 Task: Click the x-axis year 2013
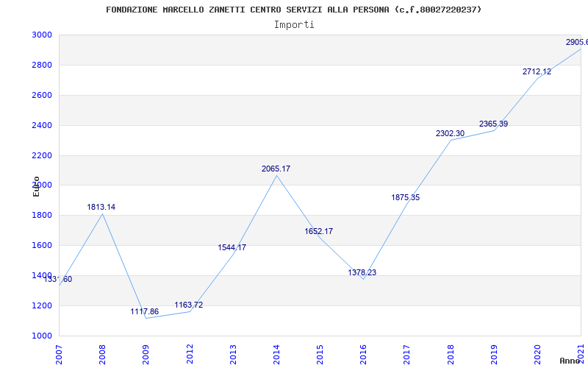[233, 353]
